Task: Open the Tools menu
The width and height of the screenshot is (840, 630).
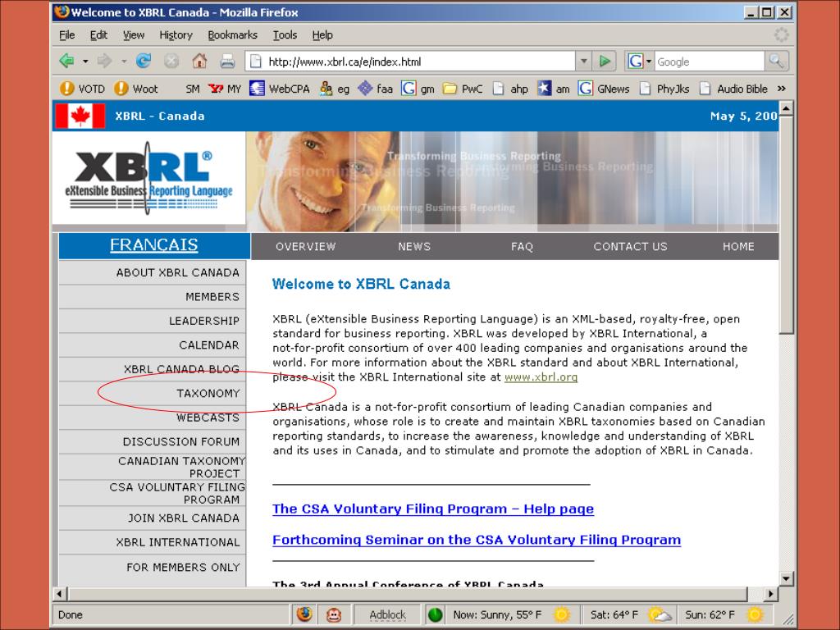Action: click(x=285, y=34)
